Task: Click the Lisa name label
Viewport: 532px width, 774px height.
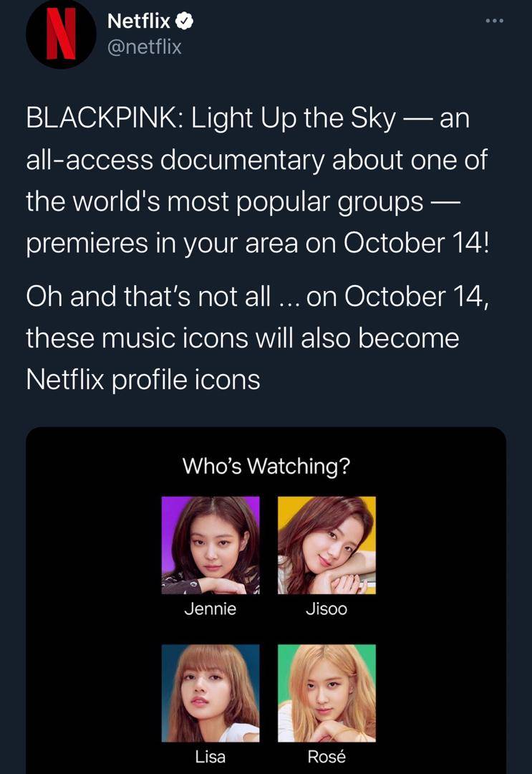Action: point(211,756)
